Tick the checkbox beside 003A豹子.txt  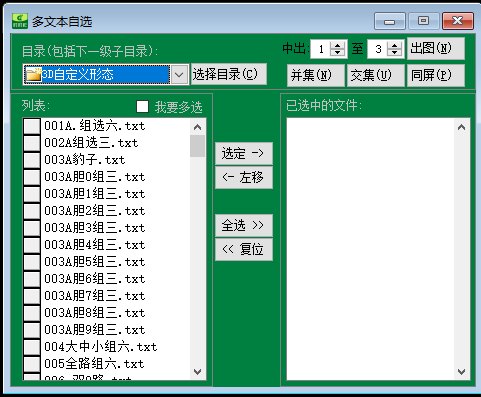point(32,160)
